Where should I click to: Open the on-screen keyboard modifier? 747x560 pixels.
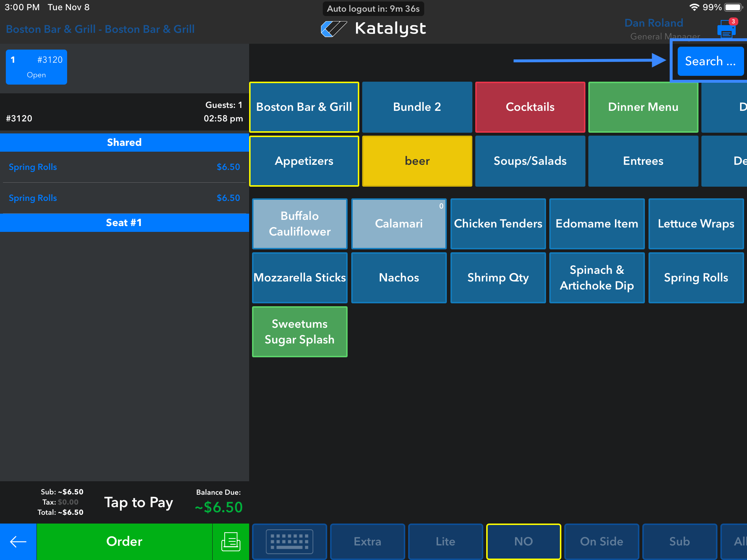[289, 541]
